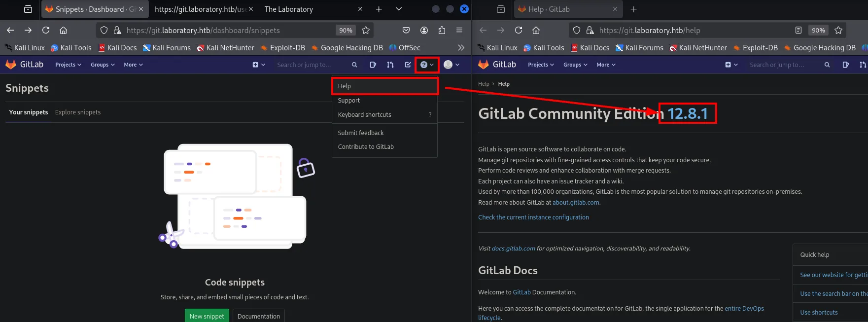Open the Issues icon in the left navbar
Image resolution: width=868 pixels, height=322 pixels.
pos(373,65)
